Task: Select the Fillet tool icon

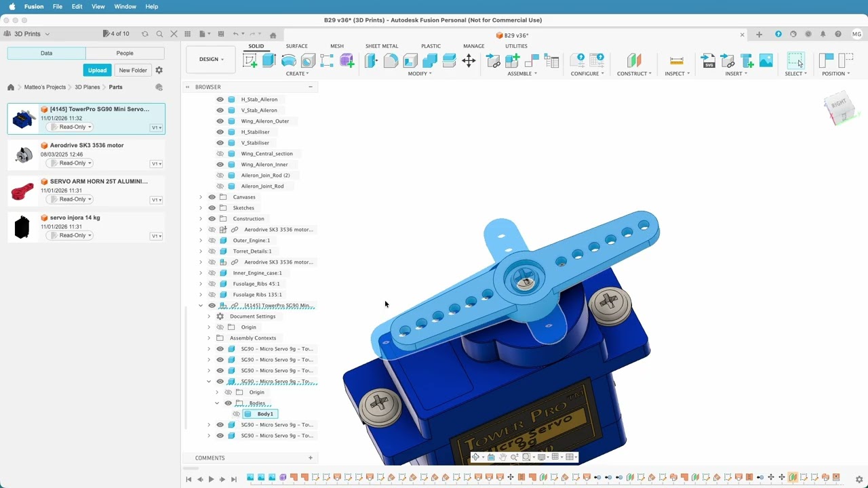Action: (x=391, y=61)
